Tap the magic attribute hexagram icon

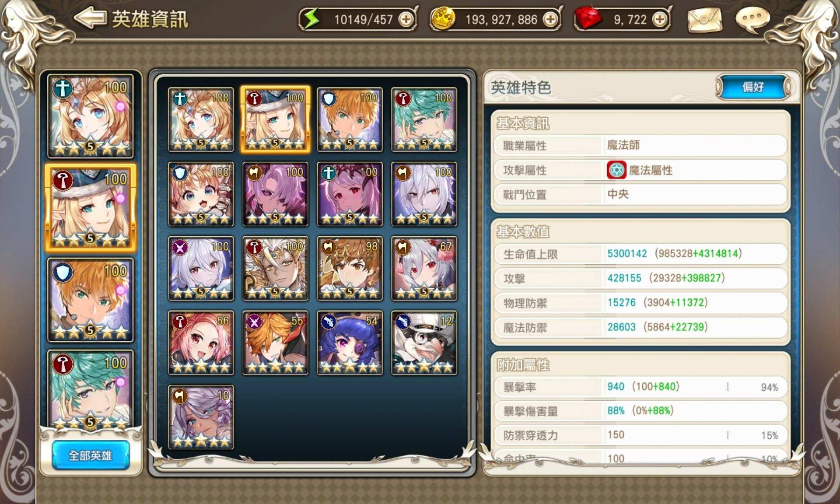coord(616,170)
